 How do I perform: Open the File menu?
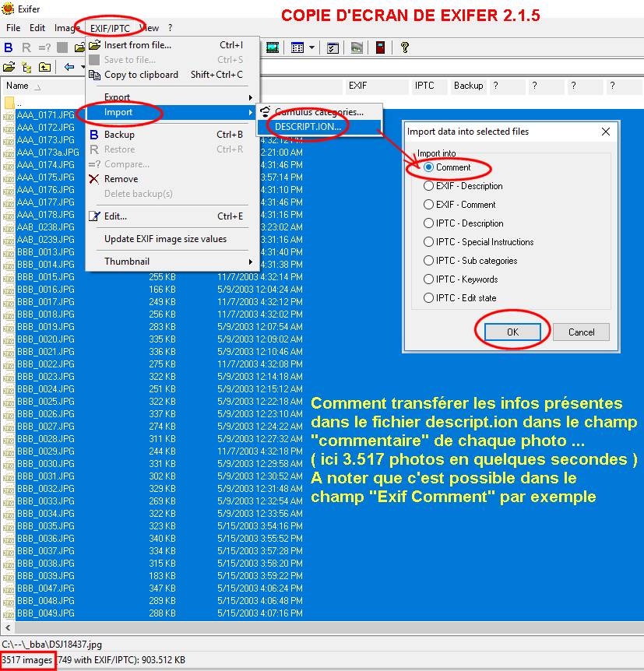click(x=13, y=28)
